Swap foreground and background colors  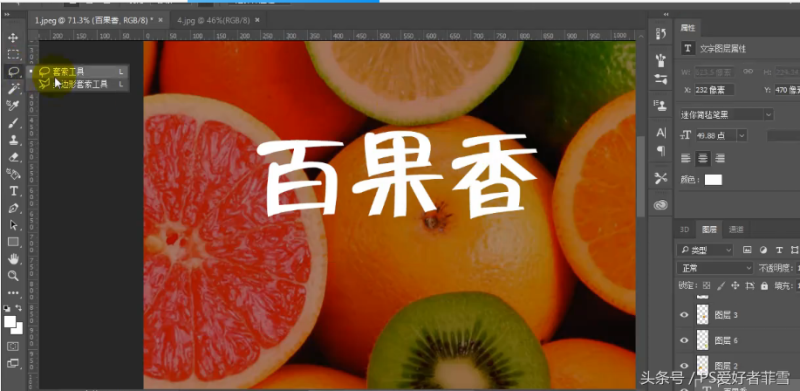(x=19, y=308)
